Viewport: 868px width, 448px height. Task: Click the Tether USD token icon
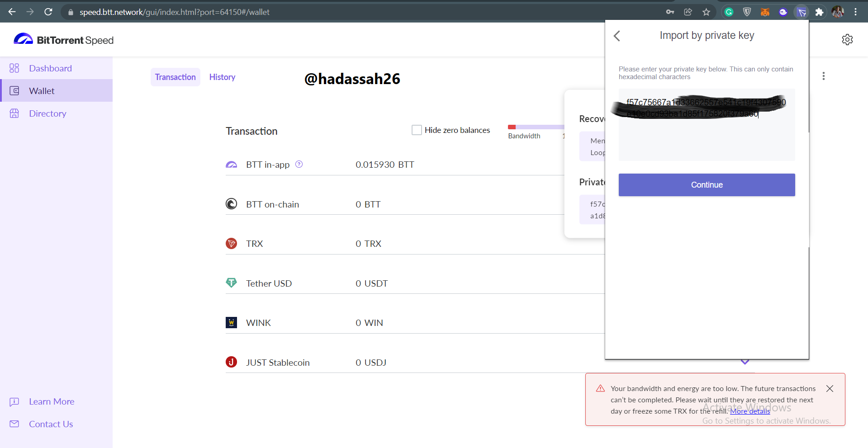point(231,283)
